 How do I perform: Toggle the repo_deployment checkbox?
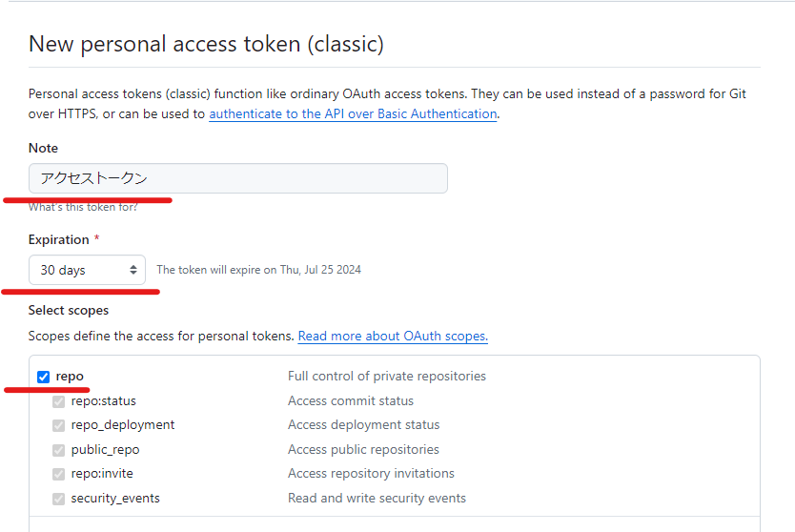tap(59, 425)
